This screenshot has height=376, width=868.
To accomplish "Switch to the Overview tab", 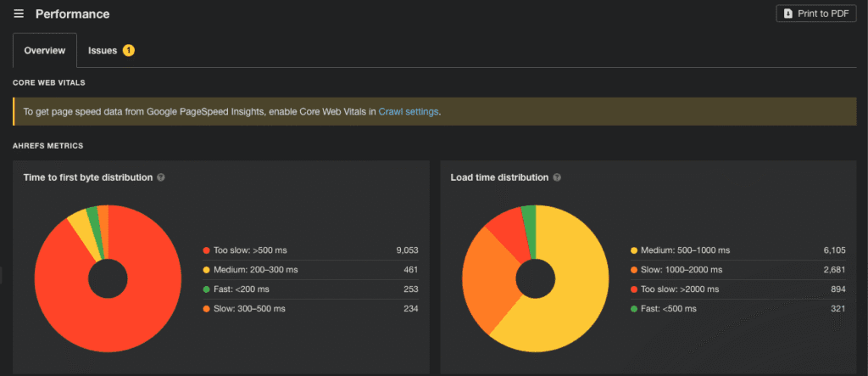I will pyautogui.click(x=45, y=51).
